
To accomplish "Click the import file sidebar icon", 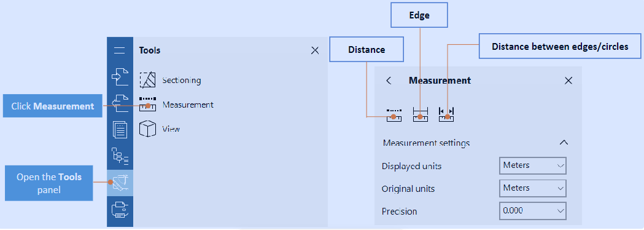I will pos(120,77).
